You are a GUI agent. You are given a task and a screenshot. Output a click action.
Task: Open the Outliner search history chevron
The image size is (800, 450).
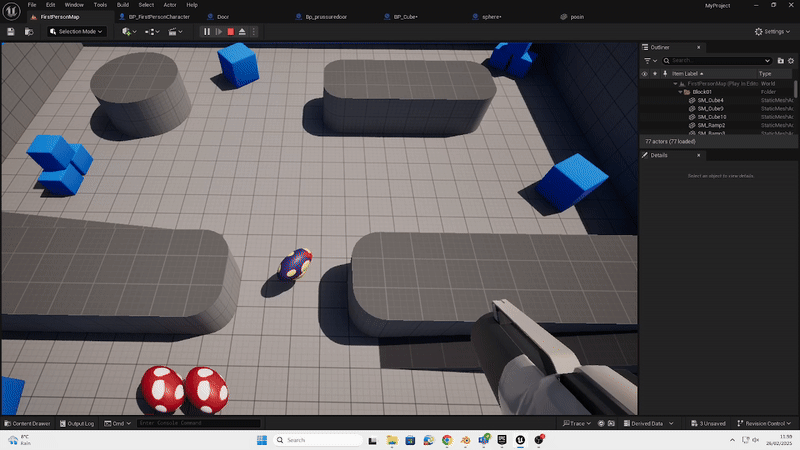coord(767,61)
